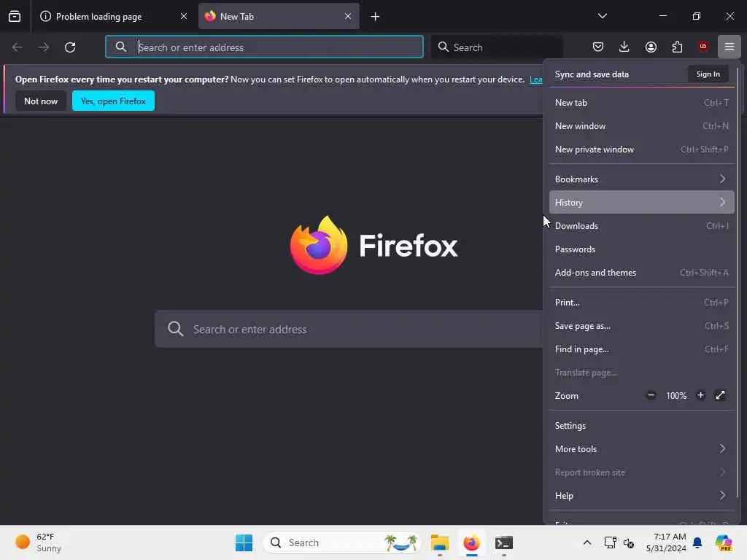Choose Save page as...
The height and width of the screenshot is (560, 747).
(x=641, y=326)
